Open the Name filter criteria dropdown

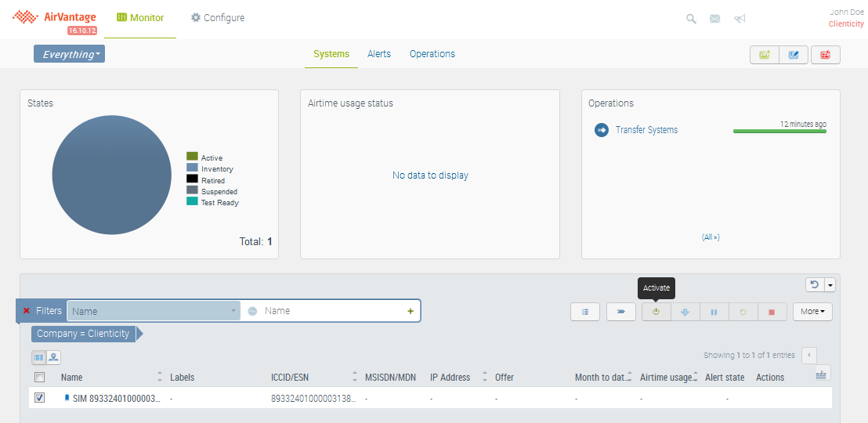(154, 311)
